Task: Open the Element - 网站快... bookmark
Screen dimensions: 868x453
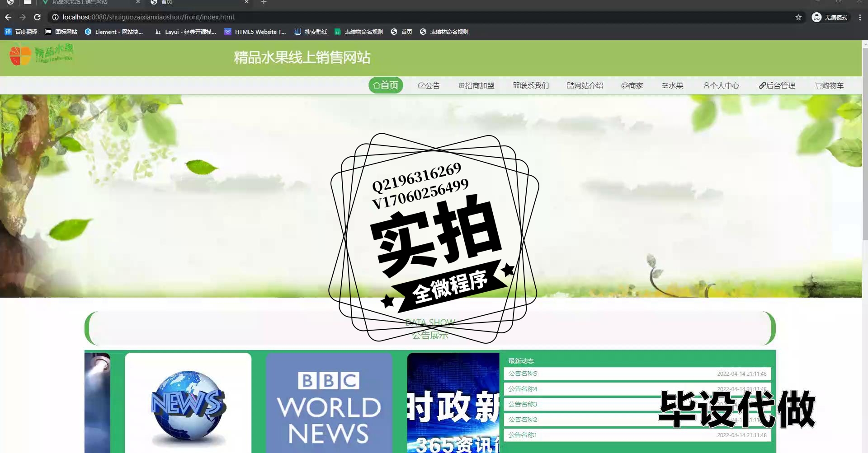Action: pyautogui.click(x=114, y=32)
